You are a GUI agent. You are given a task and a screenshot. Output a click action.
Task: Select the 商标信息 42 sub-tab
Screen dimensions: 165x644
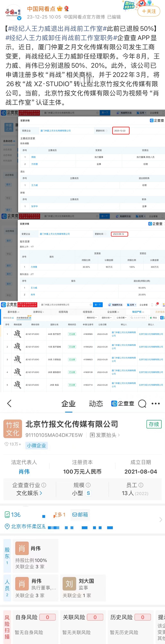tap(8, 318)
